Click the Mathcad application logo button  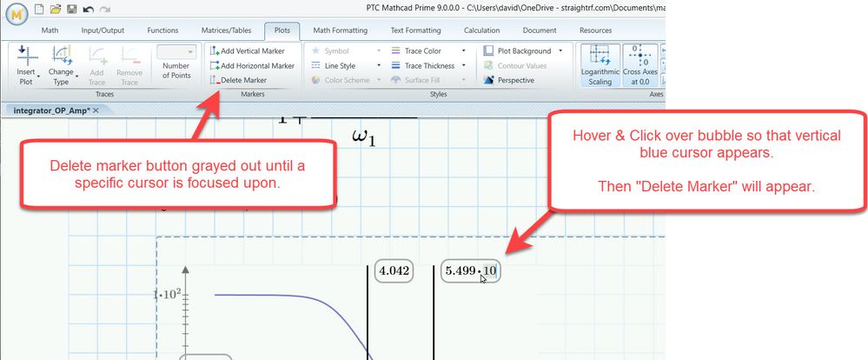click(17, 13)
